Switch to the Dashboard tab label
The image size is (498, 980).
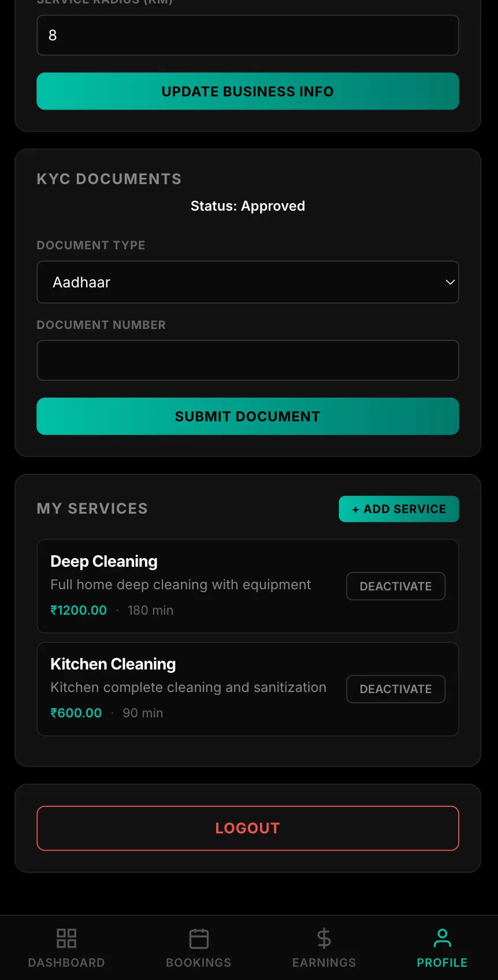point(66,963)
